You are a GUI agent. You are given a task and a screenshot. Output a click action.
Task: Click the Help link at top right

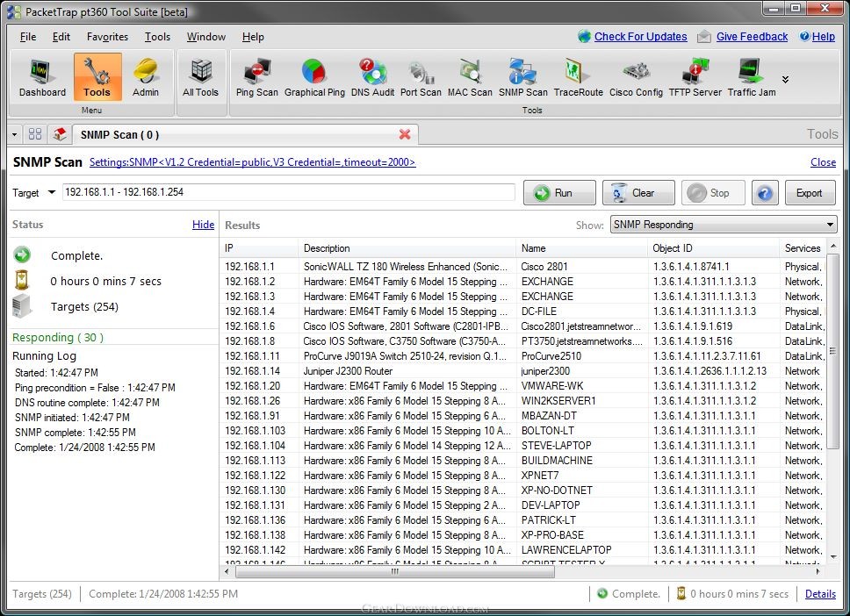pyautogui.click(x=823, y=36)
